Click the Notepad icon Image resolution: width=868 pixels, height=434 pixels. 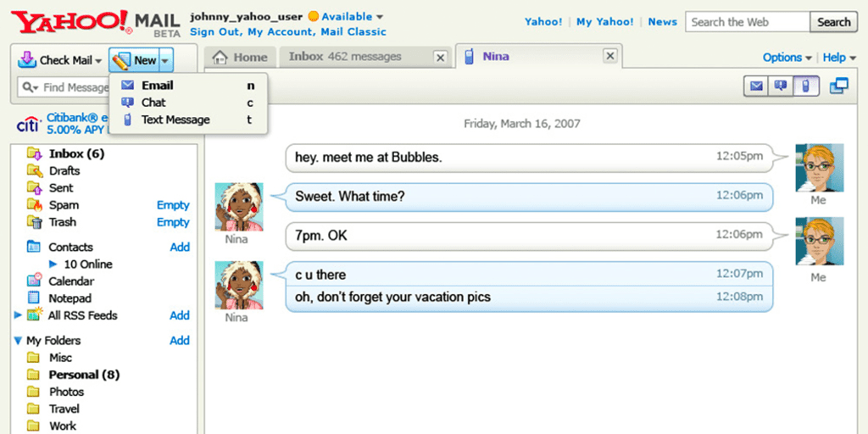(34, 298)
